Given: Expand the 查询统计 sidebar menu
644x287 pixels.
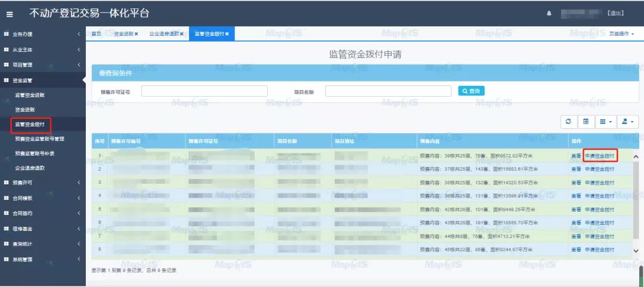Looking at the screenshot, I should [79, 245].
